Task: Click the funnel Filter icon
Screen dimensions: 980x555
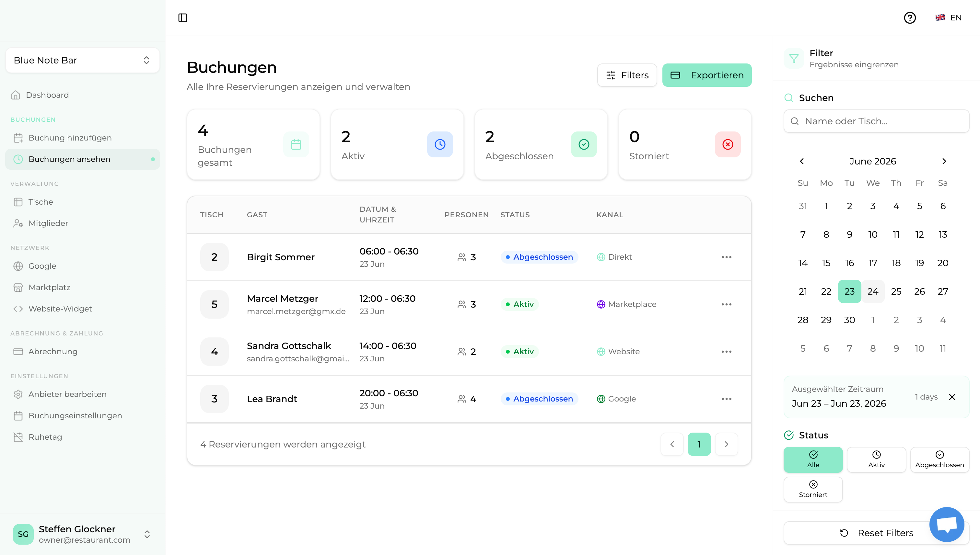Action: pyautogui.click(x=794, y=58)
